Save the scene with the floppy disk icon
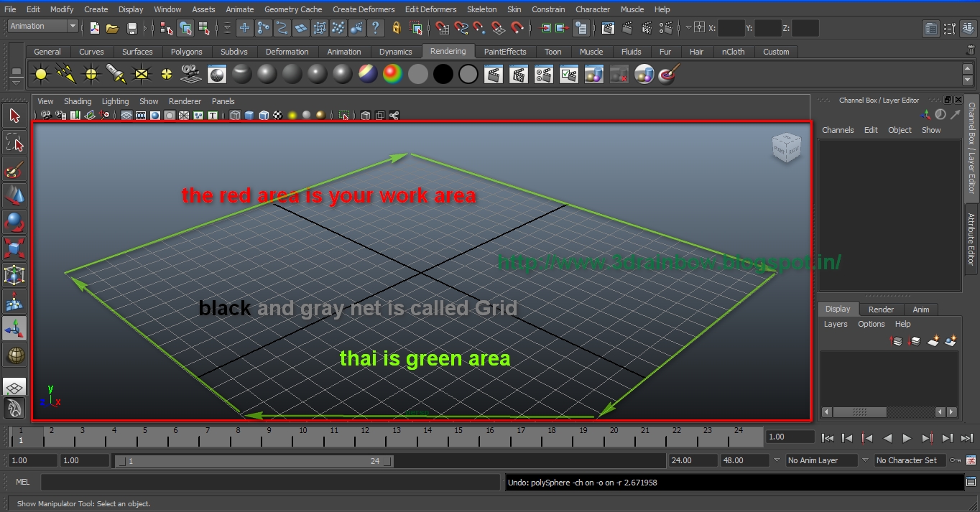Image resolution: width=980 pixels, height=512 pixels. point(131,28)
